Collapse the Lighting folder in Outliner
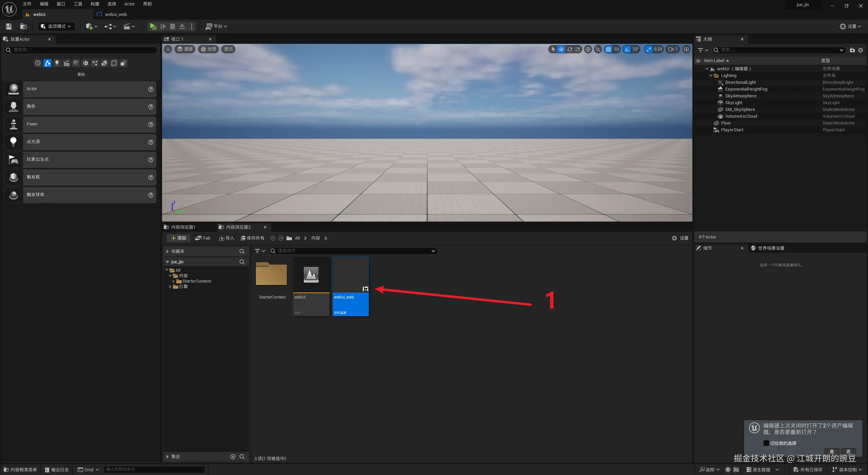This screenshot has width=868, height=475. pos(711,76)
